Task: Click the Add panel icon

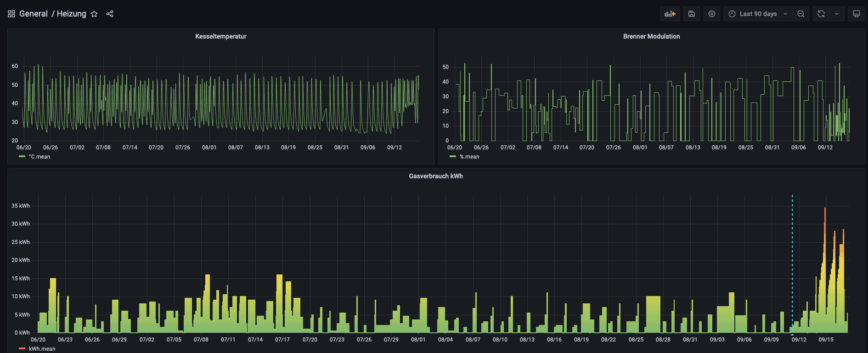Action: 670,14
